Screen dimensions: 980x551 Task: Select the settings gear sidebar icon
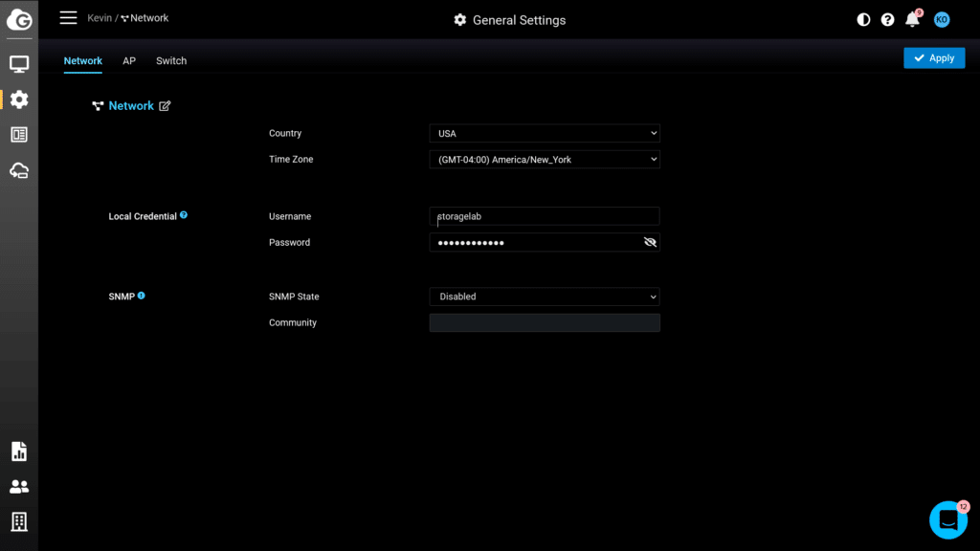(x=19, y=99)
